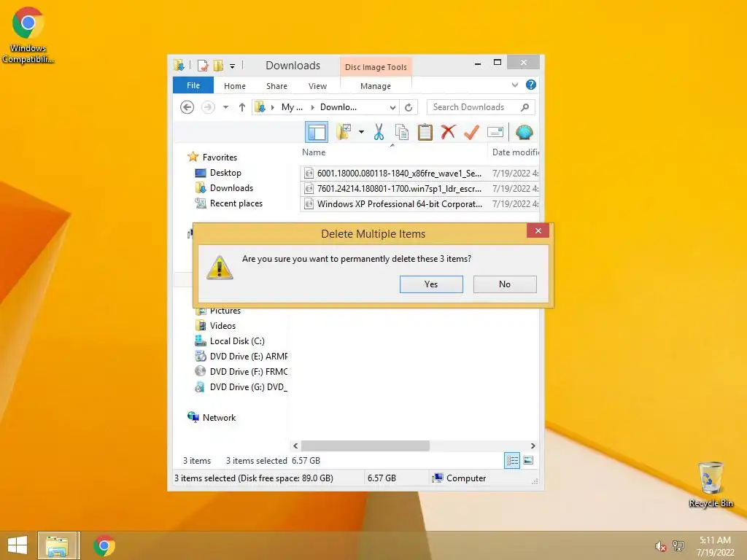Click the Classic Shell settings icon
Viewport: 747px width, 560px height.
tap(524, 132)
